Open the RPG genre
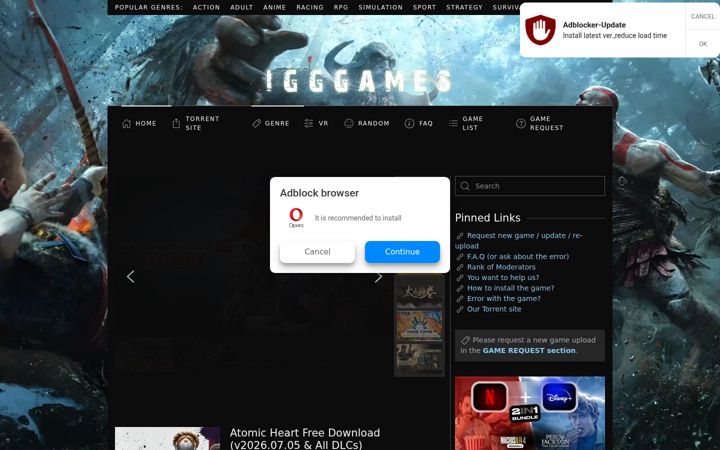This screenshot has width=720, height=450. (x=341, y=7)
